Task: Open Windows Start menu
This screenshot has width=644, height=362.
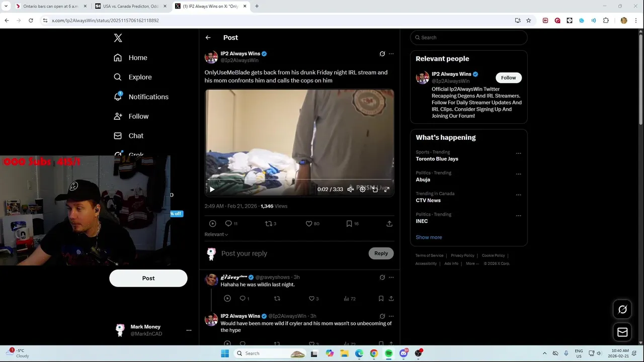Action: coord(225,353)
